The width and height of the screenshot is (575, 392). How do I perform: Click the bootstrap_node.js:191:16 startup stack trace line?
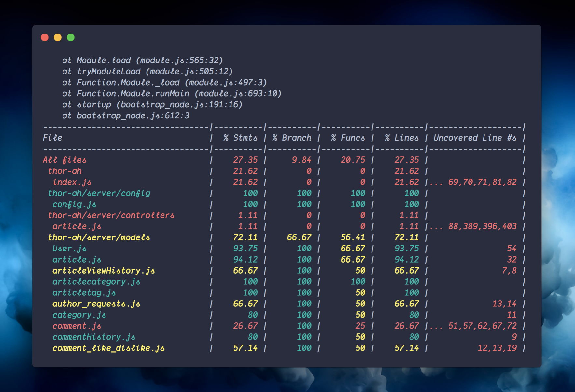click(x=152, y=105)
